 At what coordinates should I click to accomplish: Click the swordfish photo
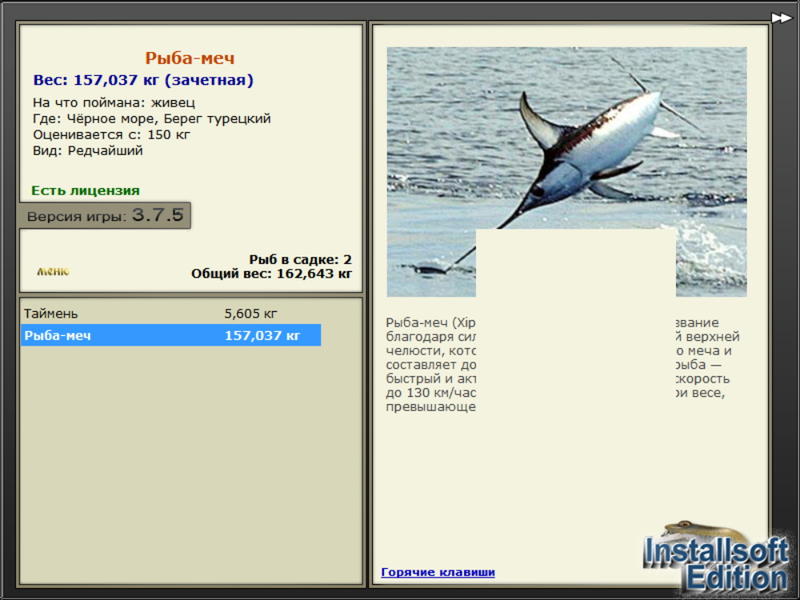point(566,171)
